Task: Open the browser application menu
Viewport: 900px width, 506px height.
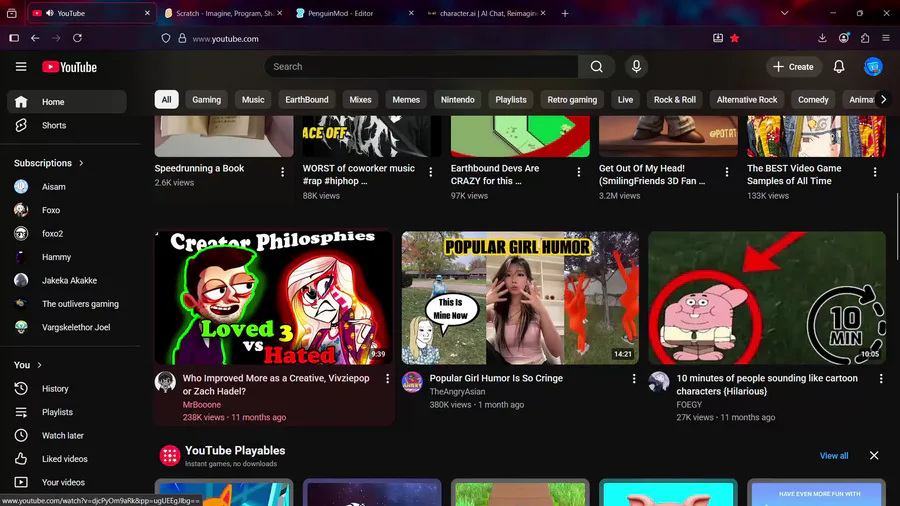Action: pos(886,38)
